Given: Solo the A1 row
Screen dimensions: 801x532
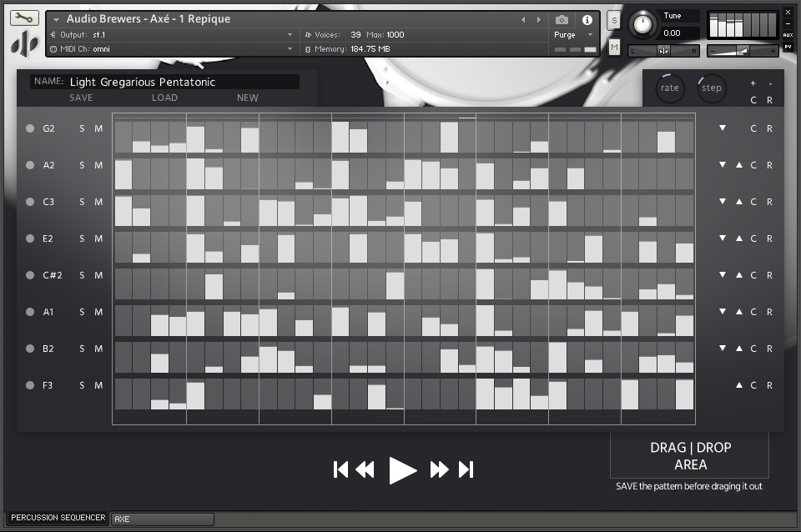Looking at the screenshot, I should [82, 312].
